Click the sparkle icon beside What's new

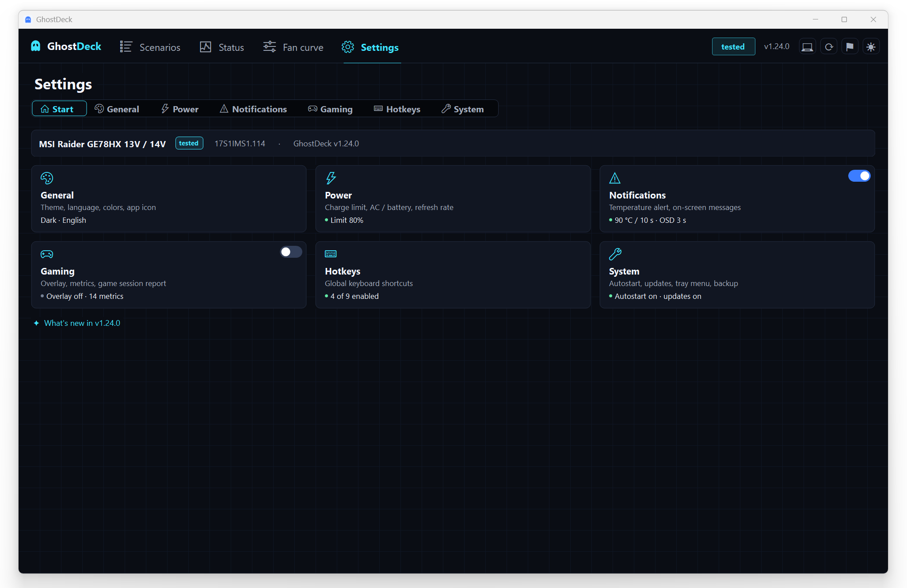36,323
